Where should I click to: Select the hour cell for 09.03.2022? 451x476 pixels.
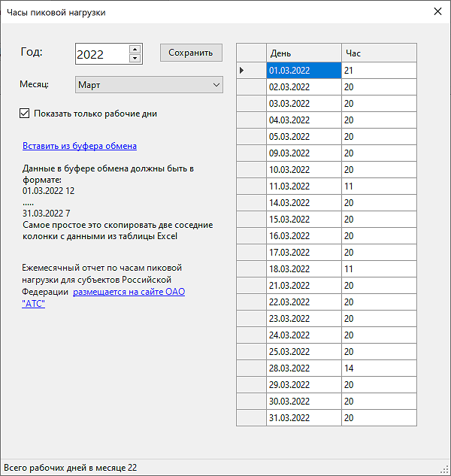[x=379, y=153]
